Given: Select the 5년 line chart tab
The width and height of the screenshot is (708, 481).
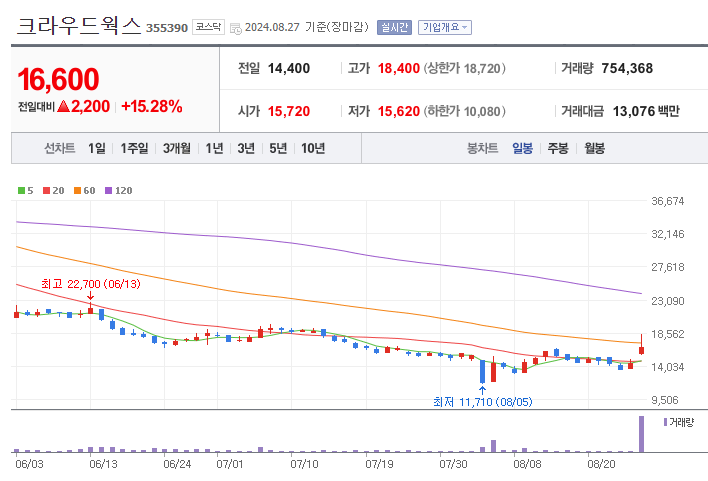Looking at the screenshot, I should (278, 148).
